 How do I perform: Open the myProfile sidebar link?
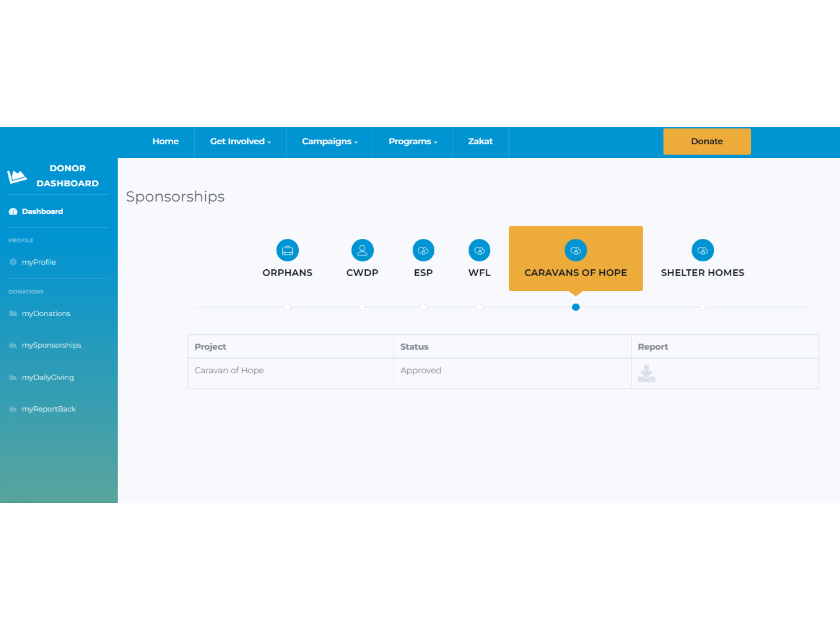[x=39, y=262]
